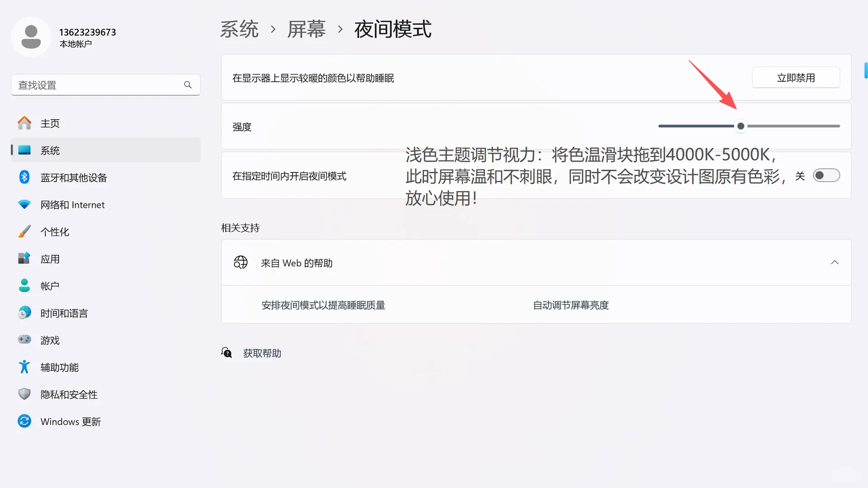This screenshot has width=868, height=488.
Task: Select 个性化 in the sidebar
Action: click(55, 231)
